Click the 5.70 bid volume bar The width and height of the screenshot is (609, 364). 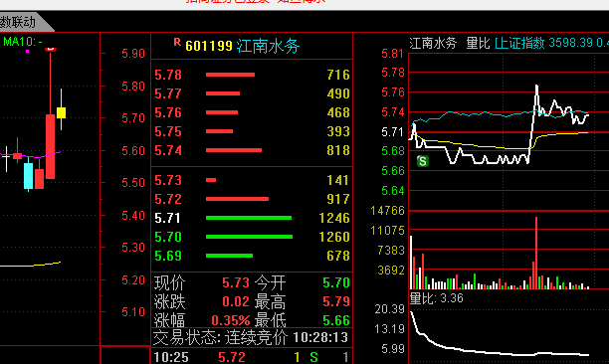pos(249,237)
